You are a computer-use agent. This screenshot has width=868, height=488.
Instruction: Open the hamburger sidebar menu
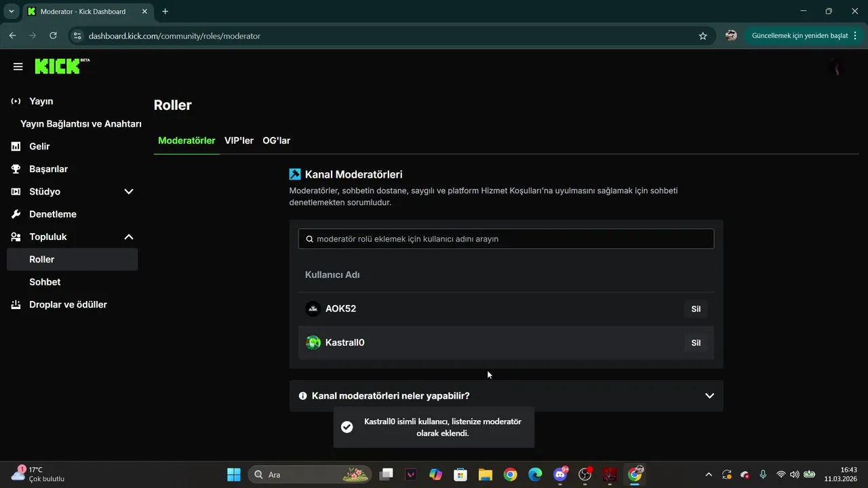coord(18,66)
